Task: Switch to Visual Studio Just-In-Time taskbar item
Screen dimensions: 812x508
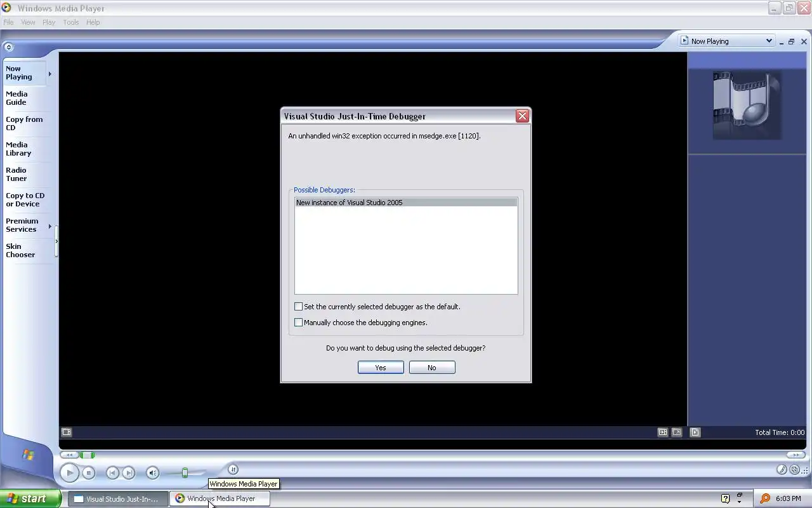Action: pyautogui.click(x=118, y=499)
